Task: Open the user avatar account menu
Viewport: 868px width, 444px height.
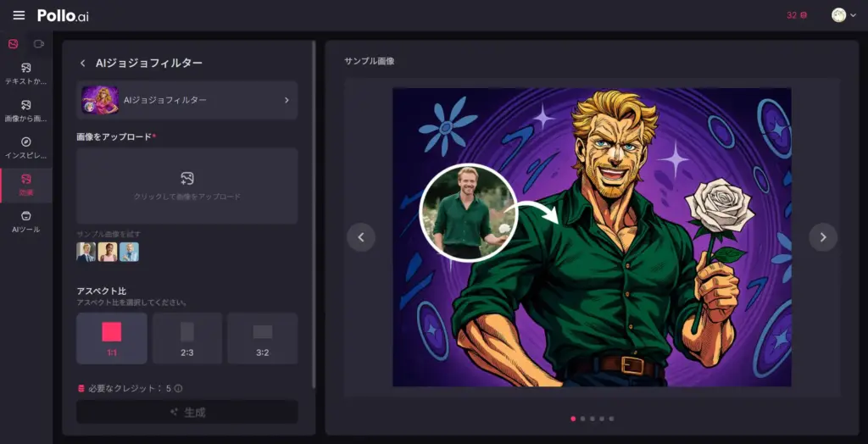Action: pyautogui.click(x=843, y=15)
